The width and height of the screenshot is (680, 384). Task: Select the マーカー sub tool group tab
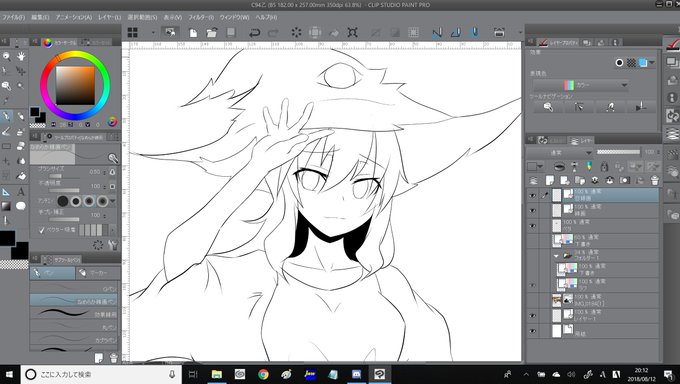click(x=98, y=273)
